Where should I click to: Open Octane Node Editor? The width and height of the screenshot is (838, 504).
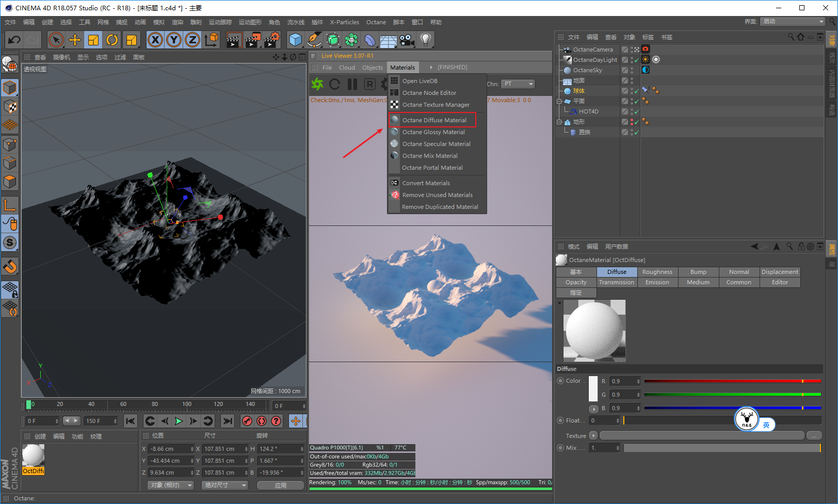coord(429,93)
